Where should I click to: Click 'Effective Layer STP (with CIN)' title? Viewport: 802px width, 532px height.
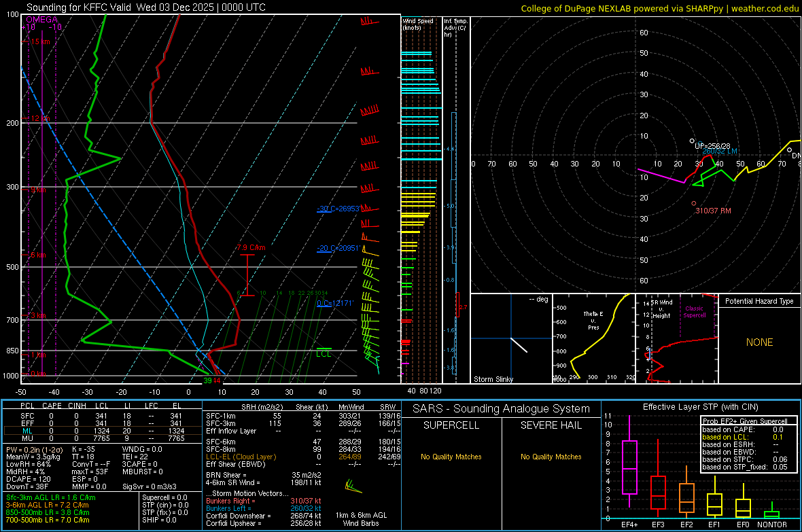pos(700,407)
